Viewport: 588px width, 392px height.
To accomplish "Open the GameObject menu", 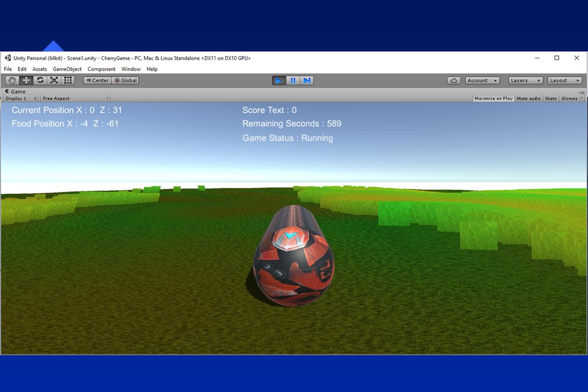I will (x=67, y=69).
